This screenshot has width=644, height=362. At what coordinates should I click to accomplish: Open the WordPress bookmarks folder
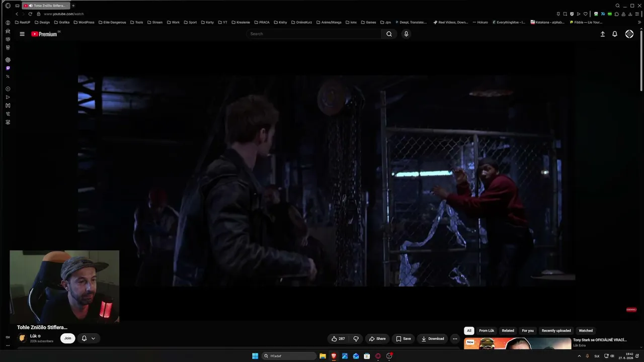point(84,23)
